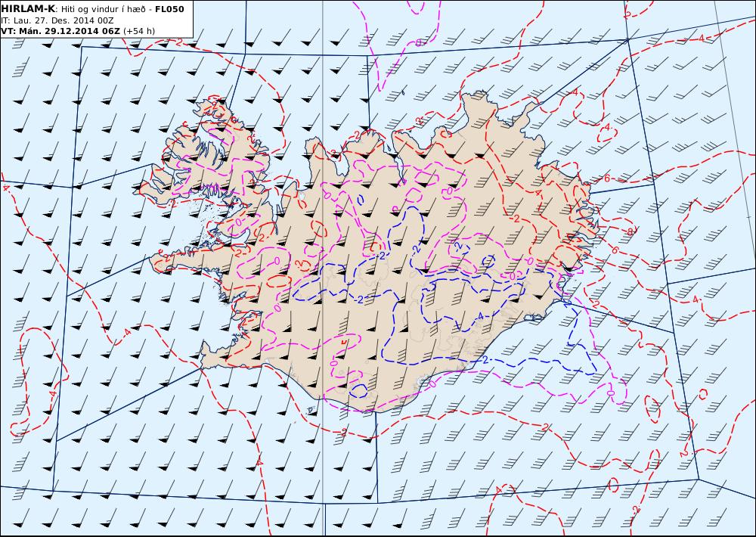Click the "FL050" flight level label
This screenshot has height=537, width=756.
point(169,9)
